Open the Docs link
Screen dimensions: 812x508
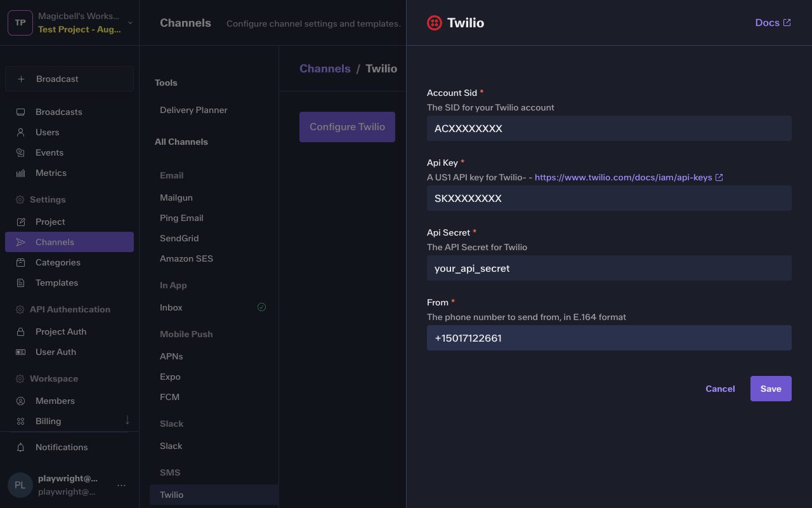(x=773, y=23)
